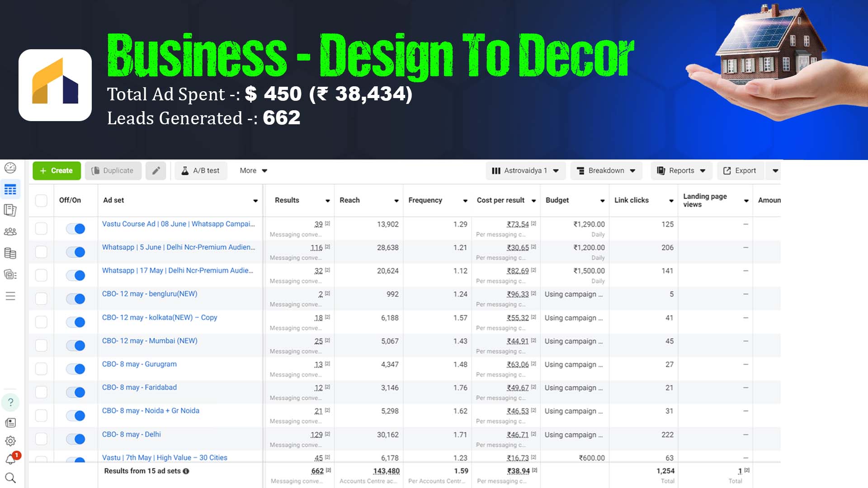Open CBO- 12 may - Mumbai (NEW) ad set
Viewport: 868px width, 488px height.
point(150,341)
